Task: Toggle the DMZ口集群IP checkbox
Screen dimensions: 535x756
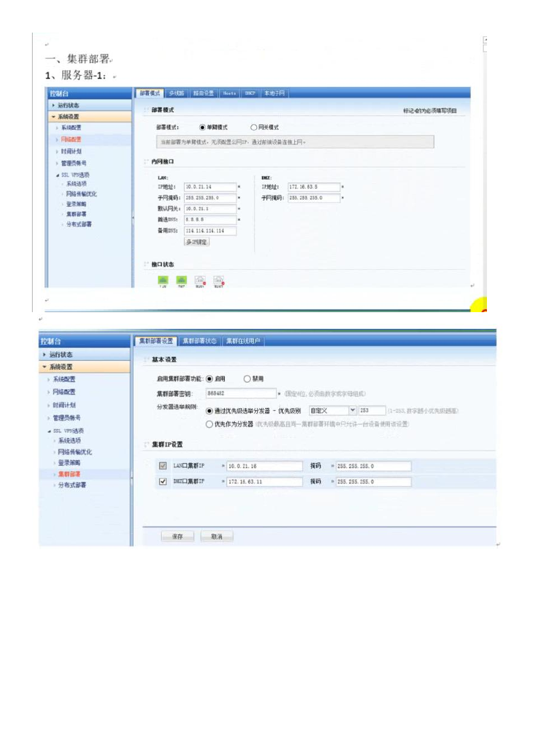Action: pyautogui.click(x=163, y=481)
